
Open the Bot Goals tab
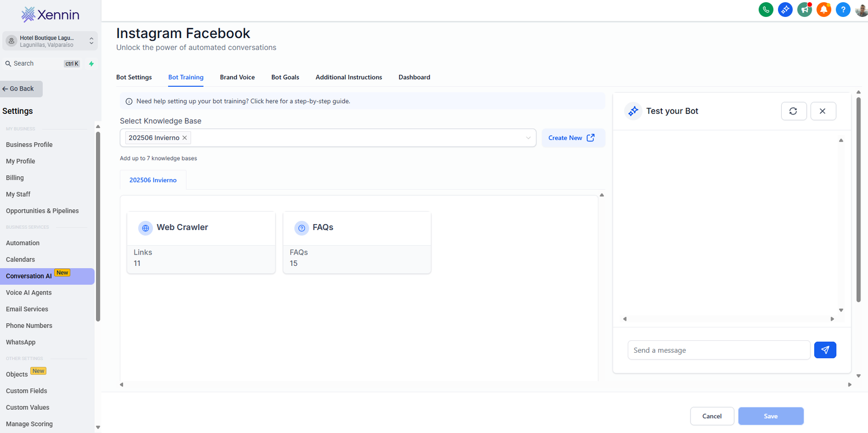pyautogui.click(x=285, y=77)
